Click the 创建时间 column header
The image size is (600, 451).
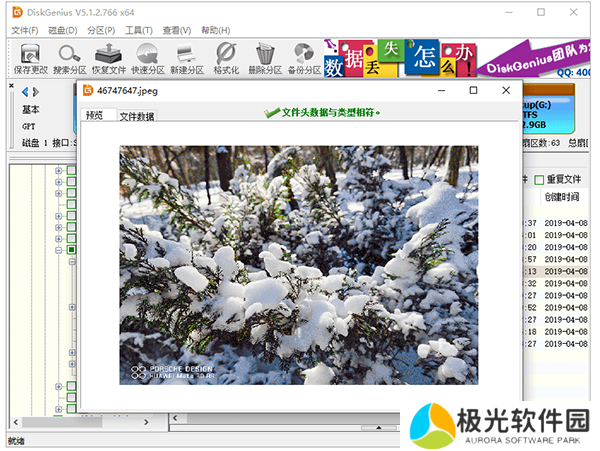coord(561,197)
